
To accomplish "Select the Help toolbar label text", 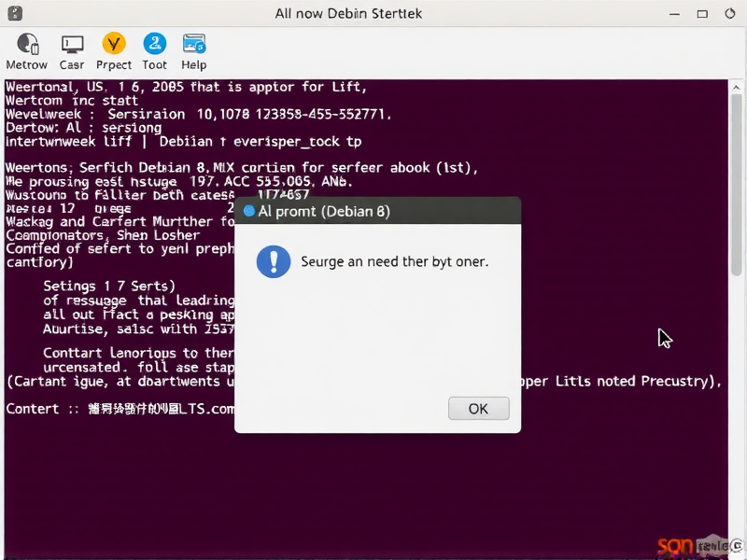I will [193, 64].
